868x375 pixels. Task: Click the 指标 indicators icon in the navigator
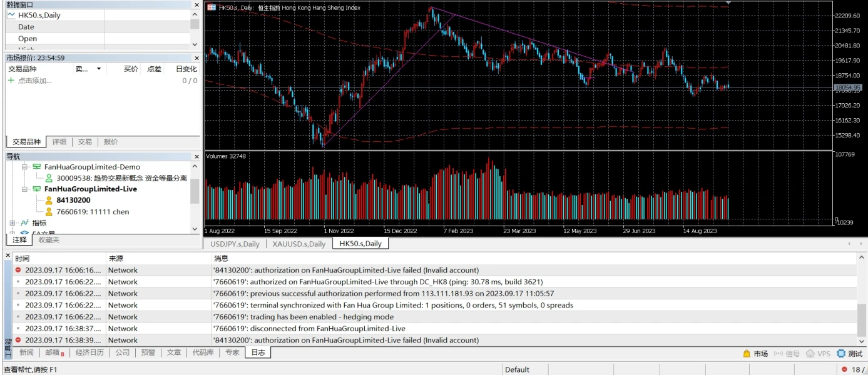pos(25,223)
